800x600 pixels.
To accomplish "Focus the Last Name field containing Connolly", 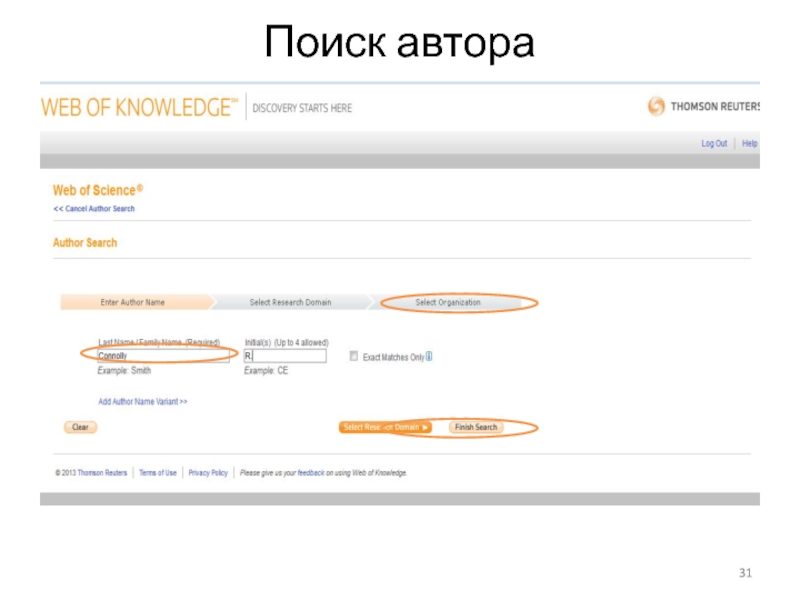I will (163, 356).
